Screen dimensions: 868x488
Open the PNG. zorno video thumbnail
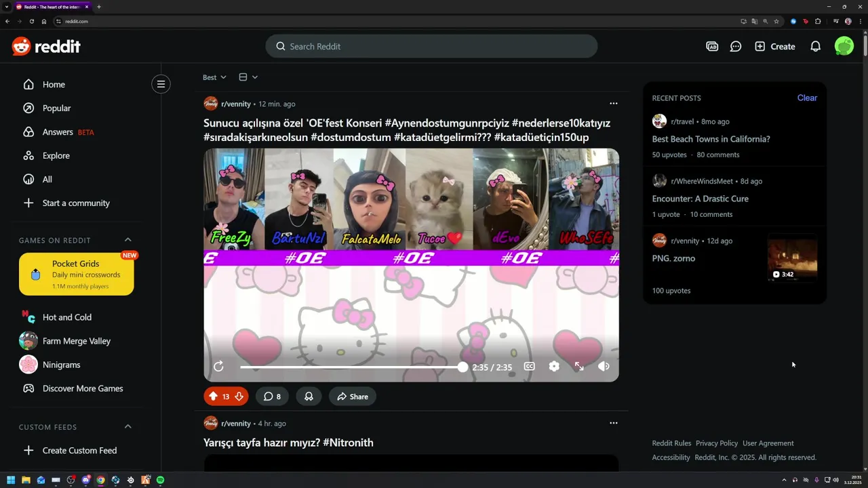coord(792,258)
